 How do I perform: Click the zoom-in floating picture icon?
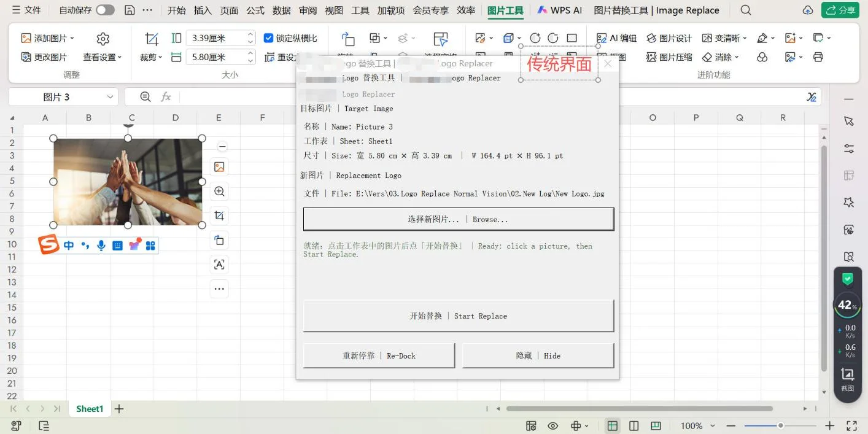pos(219,192)
